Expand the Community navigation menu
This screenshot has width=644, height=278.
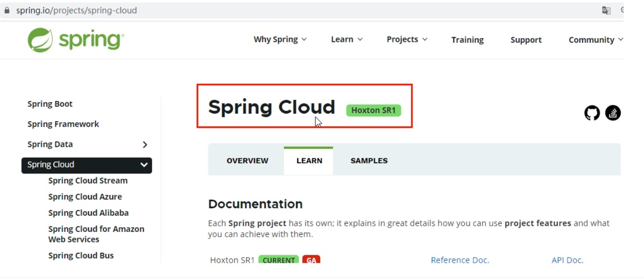596,40
